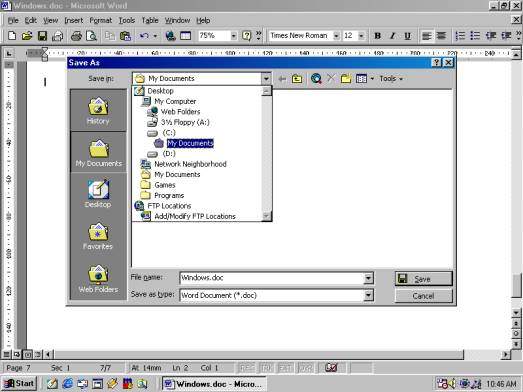
Task: Open the Format menu
Action: 101,21
